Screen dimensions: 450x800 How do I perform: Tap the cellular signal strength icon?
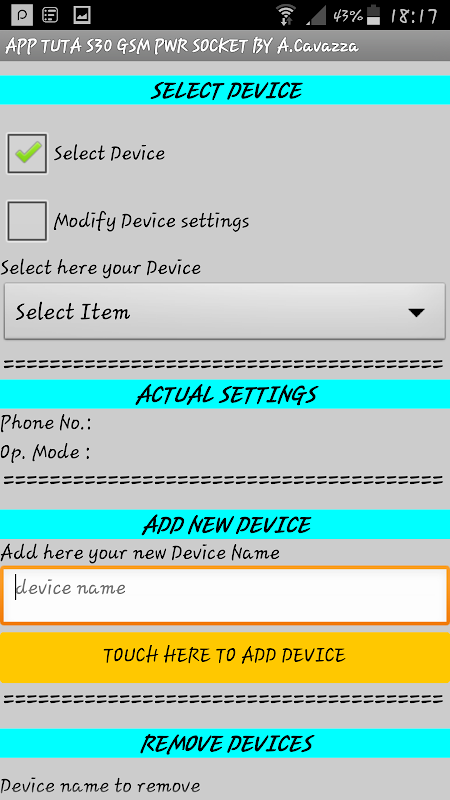(315, 15)
